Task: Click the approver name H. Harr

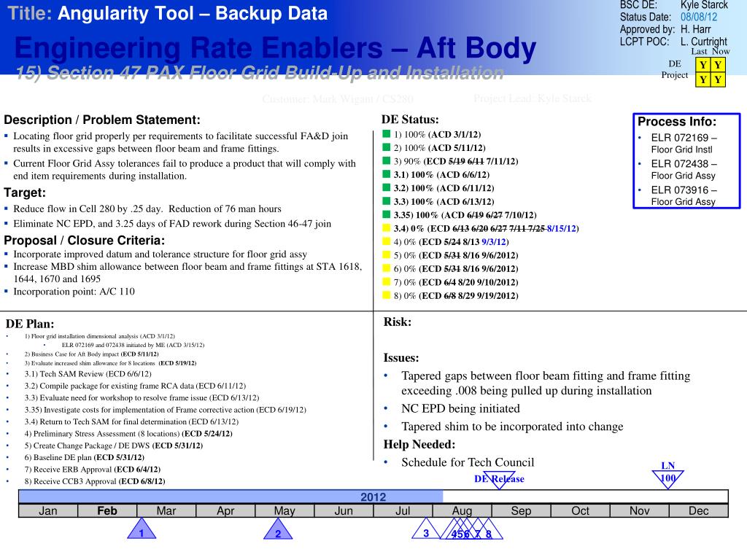Action: (x=695, y=29)
